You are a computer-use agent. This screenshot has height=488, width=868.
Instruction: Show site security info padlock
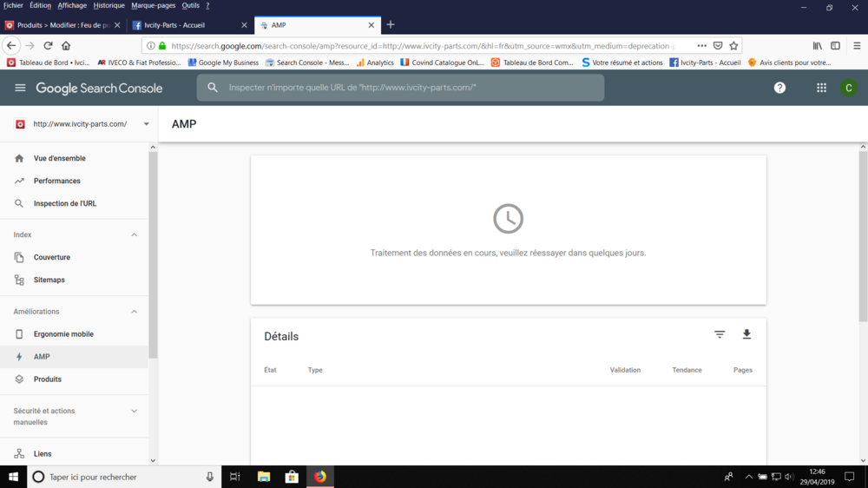[x=162, y=45]
